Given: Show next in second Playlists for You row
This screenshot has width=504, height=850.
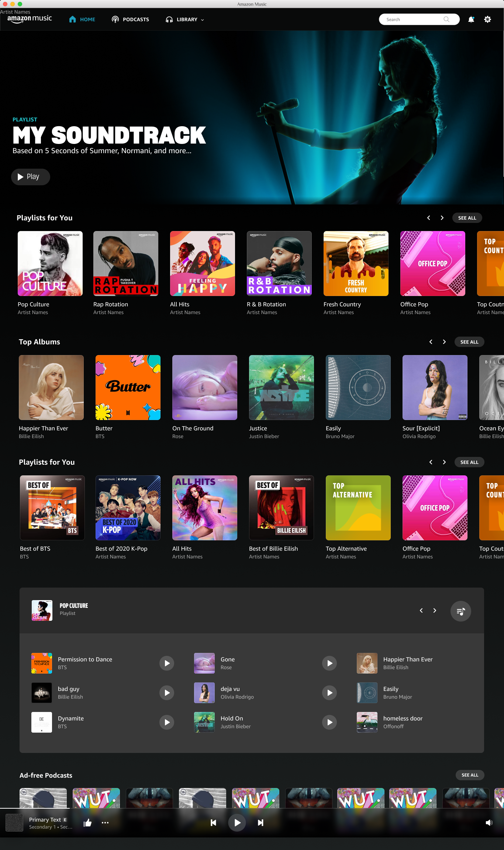Looking at the screenshot, I should [444, 462].
